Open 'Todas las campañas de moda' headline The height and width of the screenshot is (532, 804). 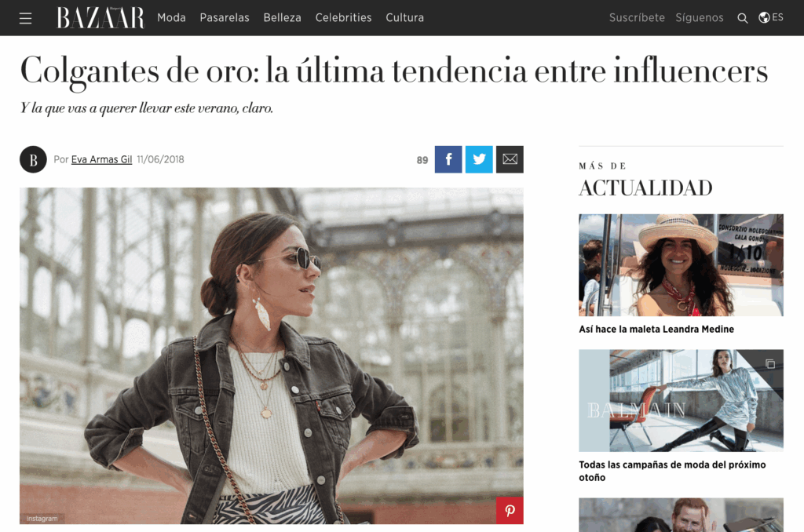coord(672,471)
